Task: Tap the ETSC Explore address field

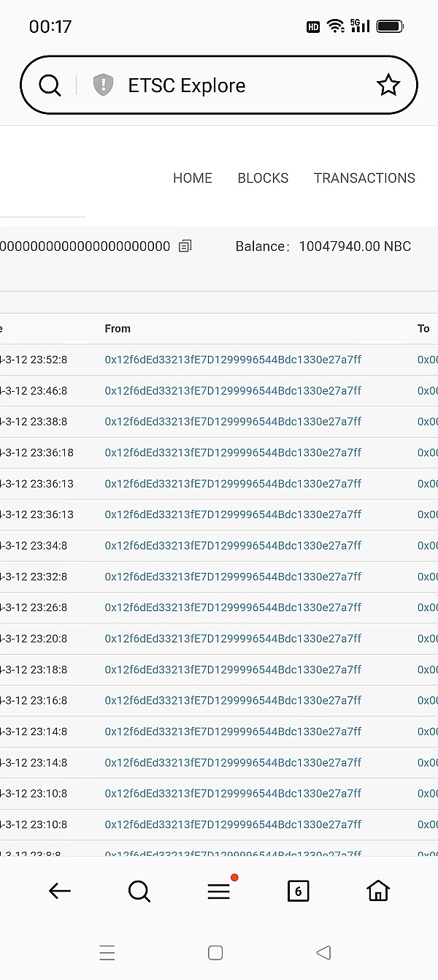Action: [234, 86]
